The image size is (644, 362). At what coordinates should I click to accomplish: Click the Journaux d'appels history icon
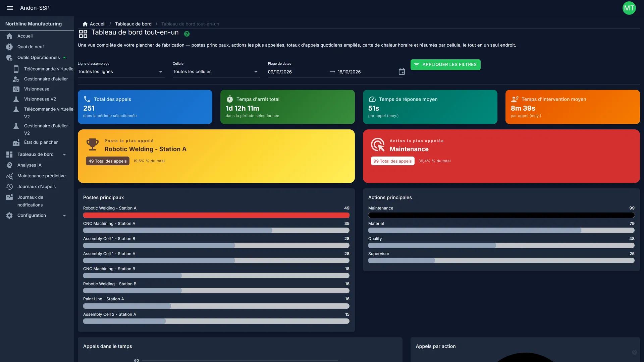coord(9,187)
